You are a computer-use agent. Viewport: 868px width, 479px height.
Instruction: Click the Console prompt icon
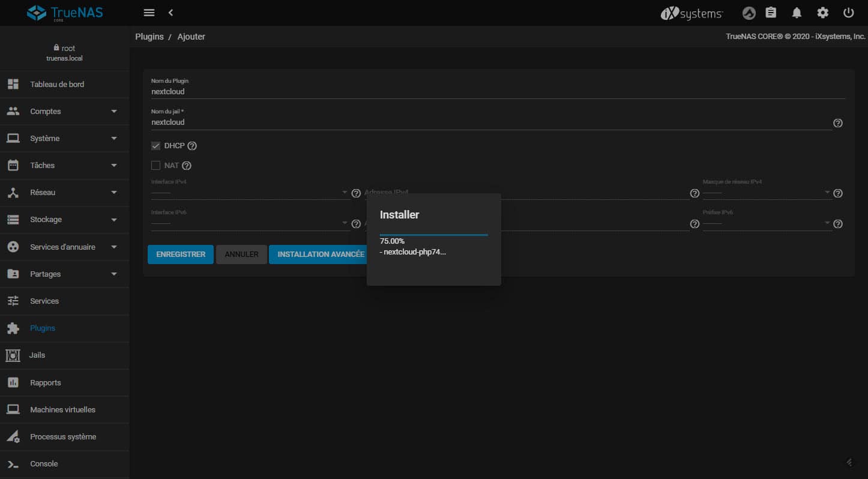(x=13, y=464)
